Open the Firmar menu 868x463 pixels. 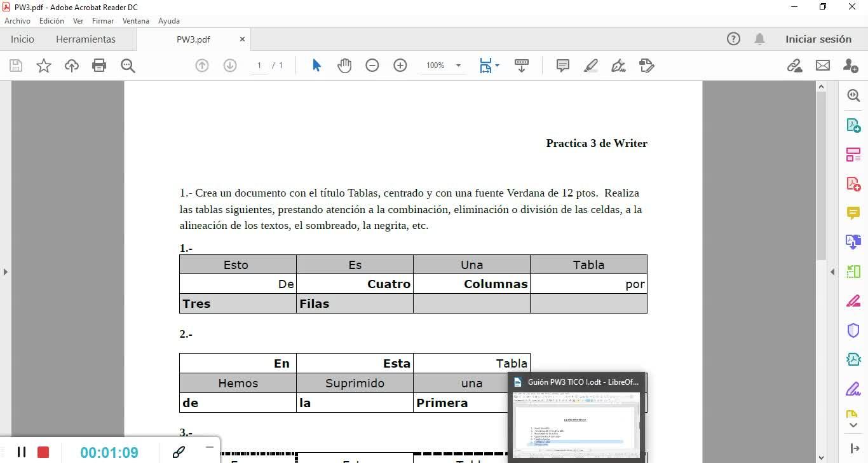(103, 21)
